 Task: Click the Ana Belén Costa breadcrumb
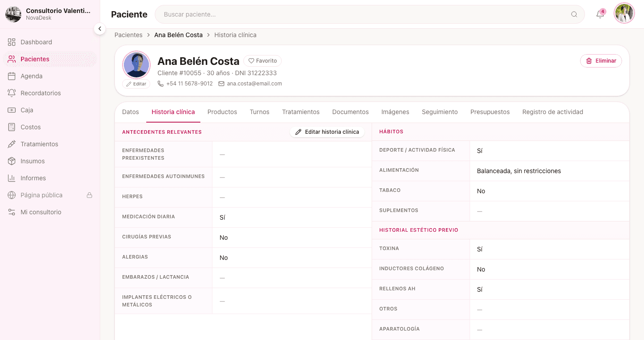coord(178,35)
